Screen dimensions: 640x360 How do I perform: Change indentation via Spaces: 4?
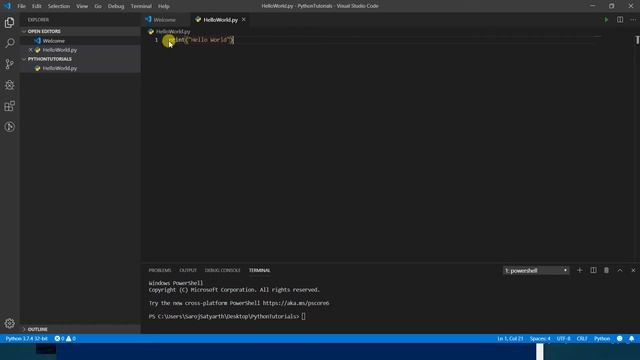(540, 338)
